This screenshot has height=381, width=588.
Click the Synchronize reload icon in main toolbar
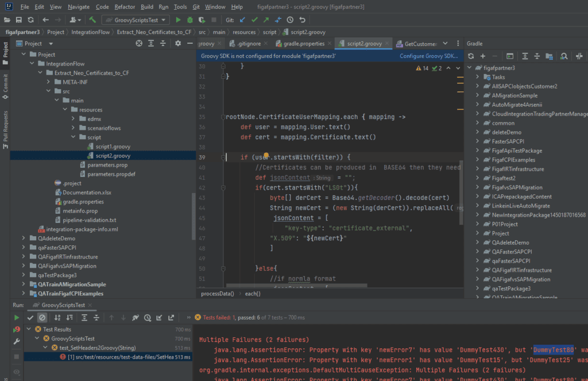pos(31,20)
